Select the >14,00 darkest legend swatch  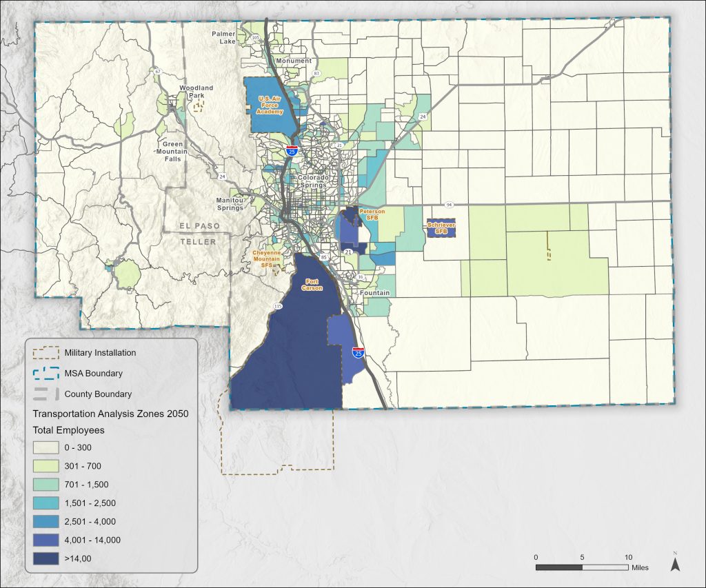pyautogui.click(x=46, y=558)
